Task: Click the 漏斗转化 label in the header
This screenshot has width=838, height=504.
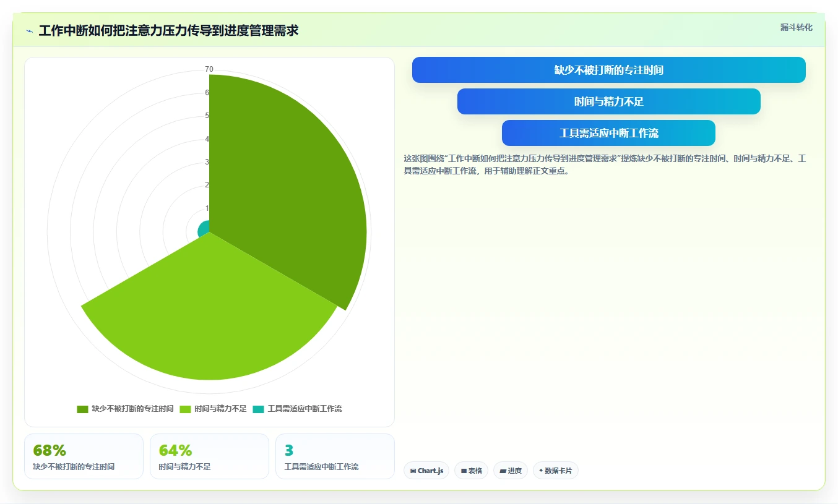Action: click(796, 27)
